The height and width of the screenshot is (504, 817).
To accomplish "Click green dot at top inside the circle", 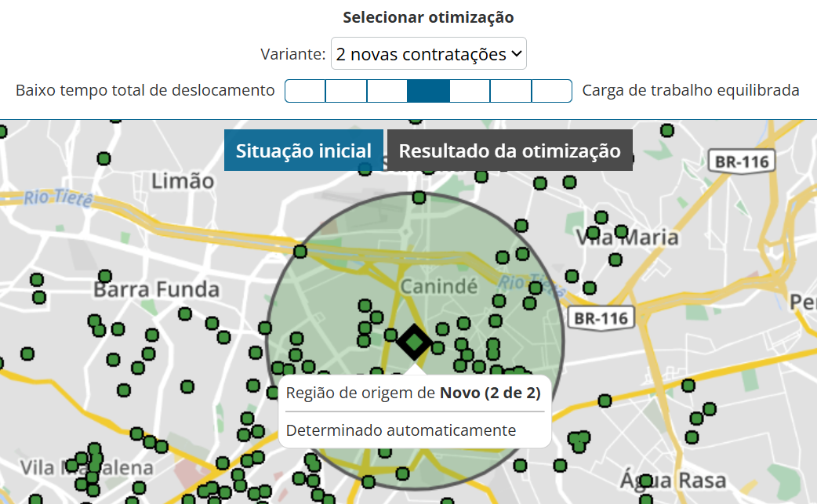I will tap(419, 198).
